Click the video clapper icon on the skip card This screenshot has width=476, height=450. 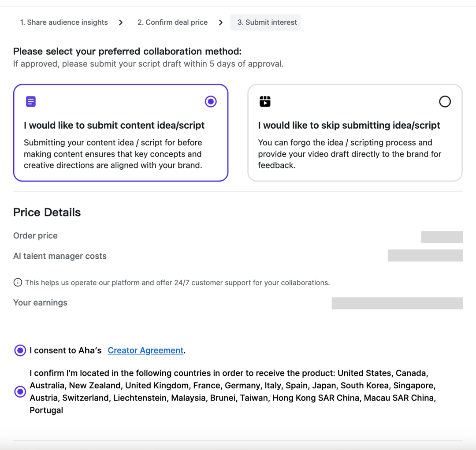pyautogui.click(x=265, y=101)
